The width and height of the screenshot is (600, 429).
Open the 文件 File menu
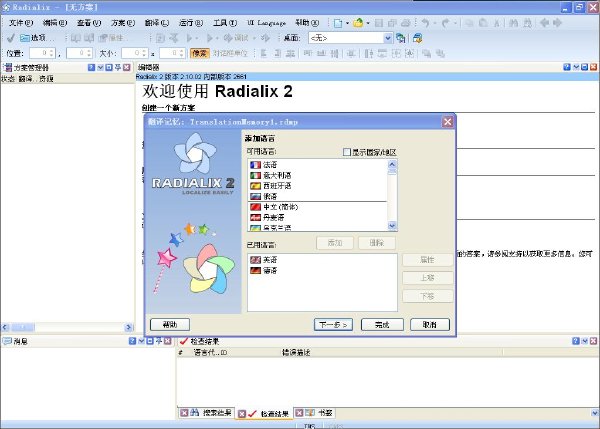[21, 23]
